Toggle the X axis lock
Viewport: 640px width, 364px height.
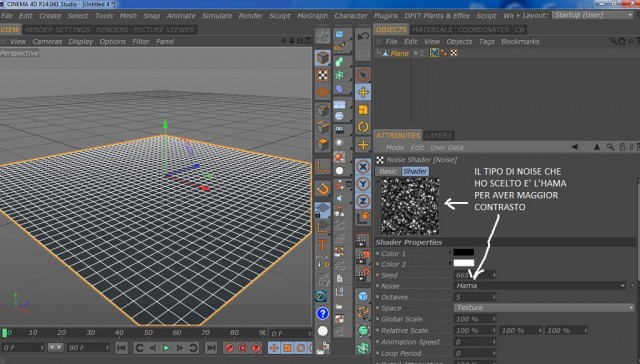[x=363, y=167]
